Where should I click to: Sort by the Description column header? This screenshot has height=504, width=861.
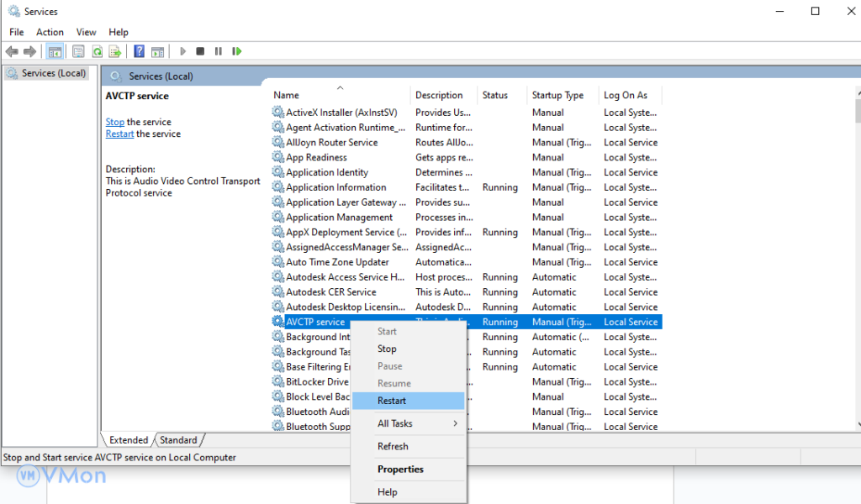click(444, 95)
